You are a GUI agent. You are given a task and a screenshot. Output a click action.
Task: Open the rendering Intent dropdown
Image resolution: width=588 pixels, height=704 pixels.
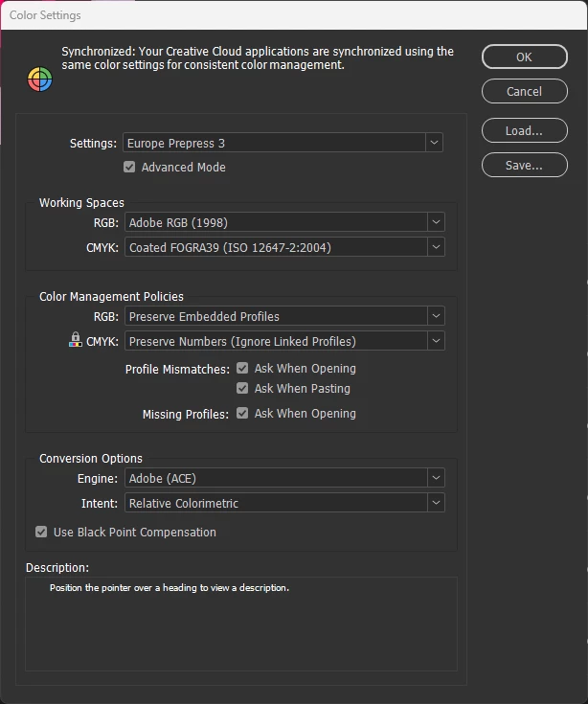click(x=284, y=503)
